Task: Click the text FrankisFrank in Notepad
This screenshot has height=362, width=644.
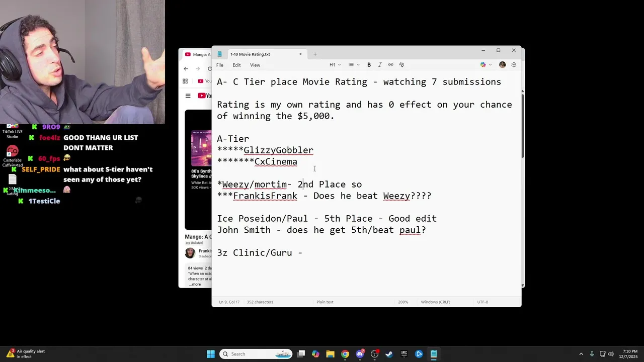Action: coord(265,196)
